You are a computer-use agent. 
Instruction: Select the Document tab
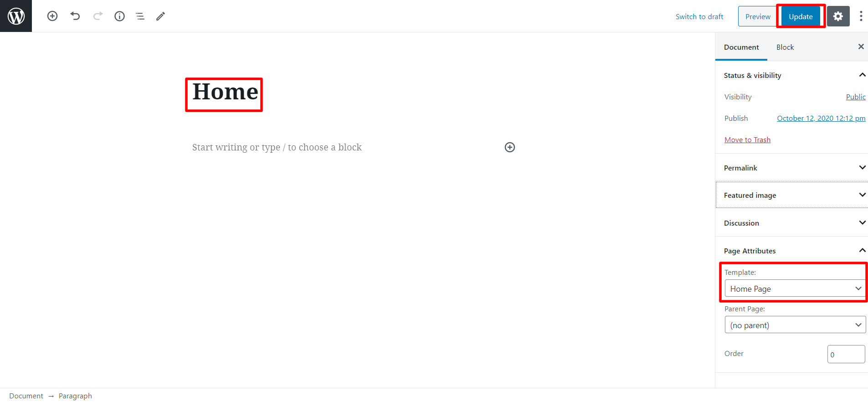coord(741,47)
